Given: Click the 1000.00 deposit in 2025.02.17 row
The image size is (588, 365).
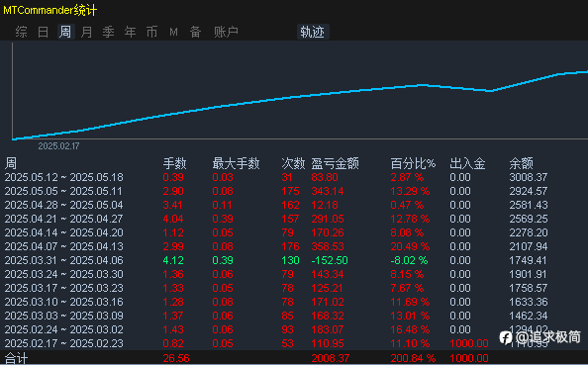Looking at the screenshot, I should coord(469,343).
